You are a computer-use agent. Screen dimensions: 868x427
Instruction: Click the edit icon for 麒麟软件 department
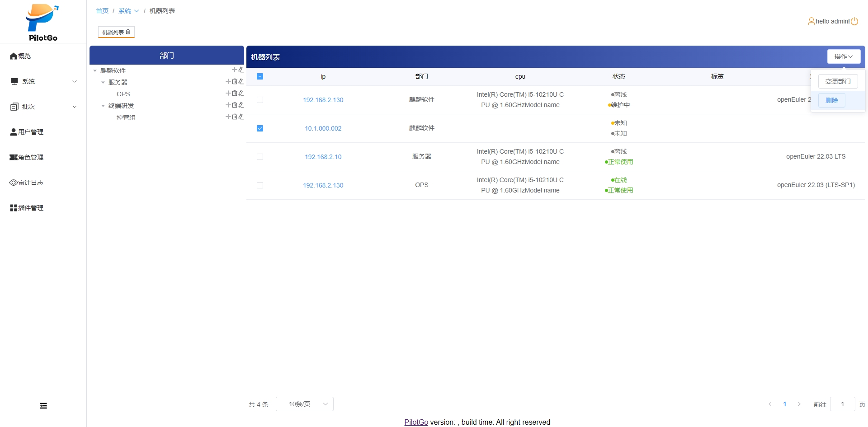point(241,70)
